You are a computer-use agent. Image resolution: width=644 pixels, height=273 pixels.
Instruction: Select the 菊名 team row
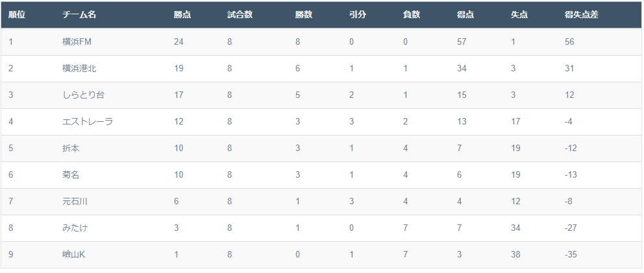point(71,174)
